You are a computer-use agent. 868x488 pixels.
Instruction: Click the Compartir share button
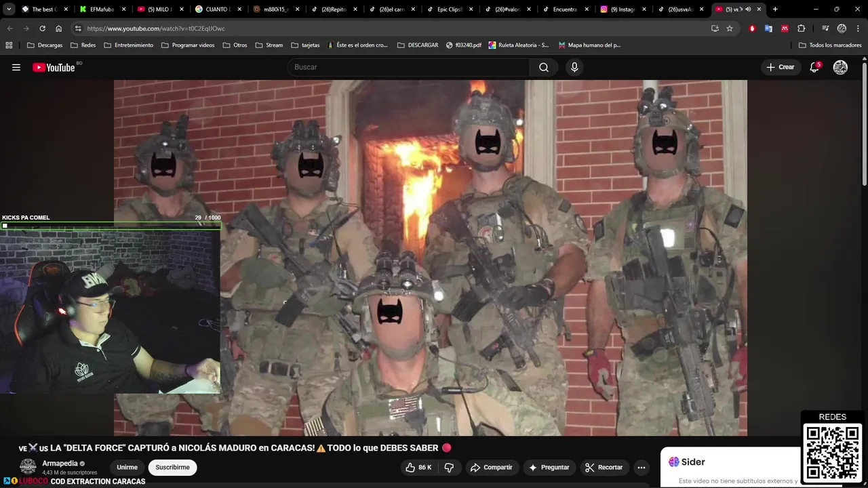(492, 468)
